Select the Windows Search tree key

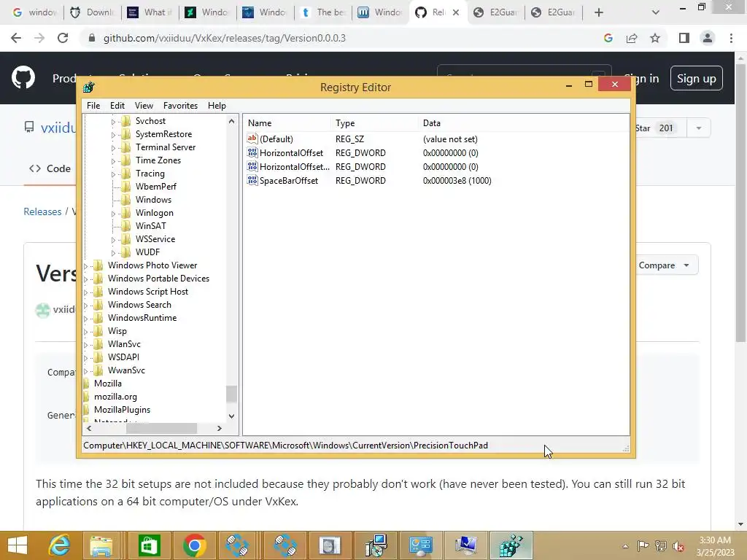coord(139,305)
